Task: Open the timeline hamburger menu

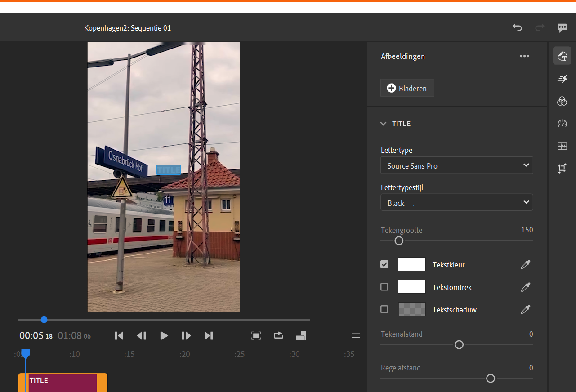Action: pos(356,335)
